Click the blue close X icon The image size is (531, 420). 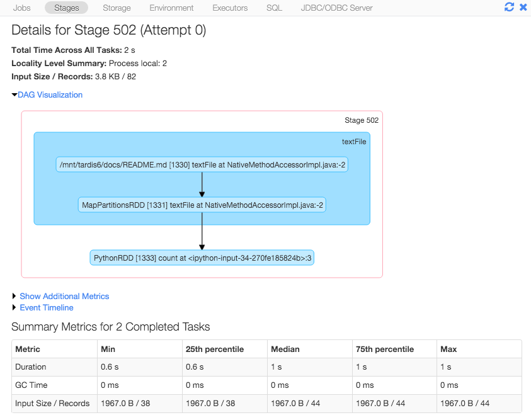tap(523, 8)
